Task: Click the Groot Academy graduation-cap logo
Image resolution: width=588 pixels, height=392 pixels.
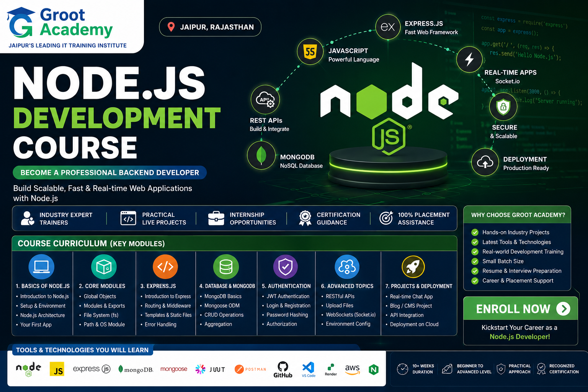Action: click(x=21, y=22)
